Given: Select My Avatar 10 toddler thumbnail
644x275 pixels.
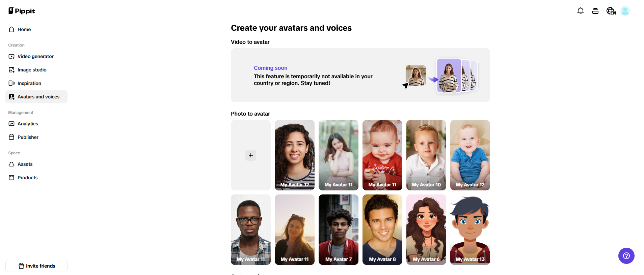Looking at the screenshot, I should (x=426, y=155).
